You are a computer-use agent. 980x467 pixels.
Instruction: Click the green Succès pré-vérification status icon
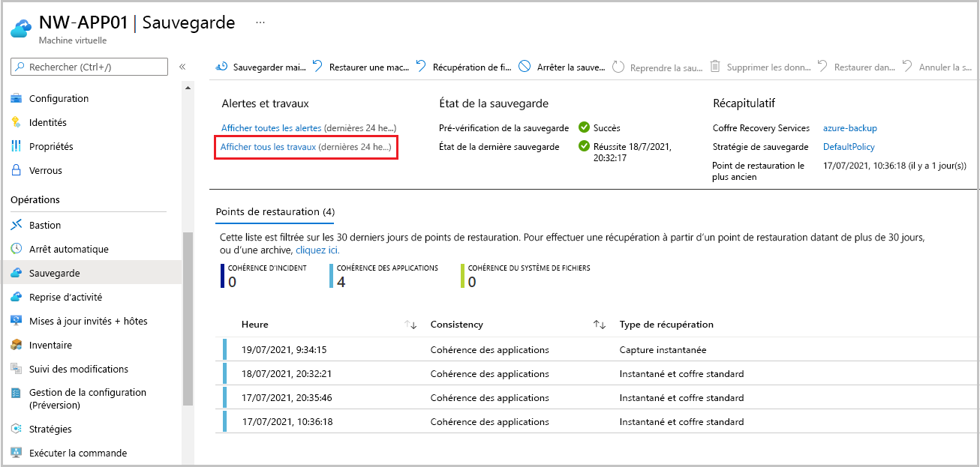point(585,127)
